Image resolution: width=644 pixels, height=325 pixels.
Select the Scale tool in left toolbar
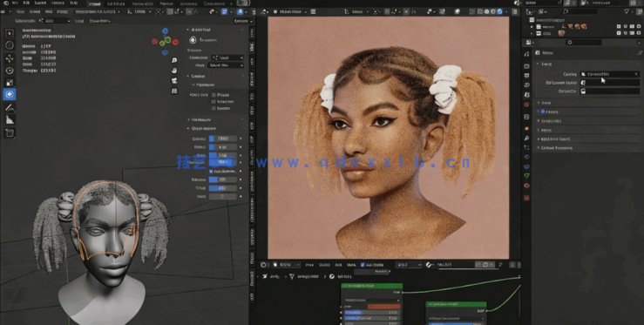(10, 83)
